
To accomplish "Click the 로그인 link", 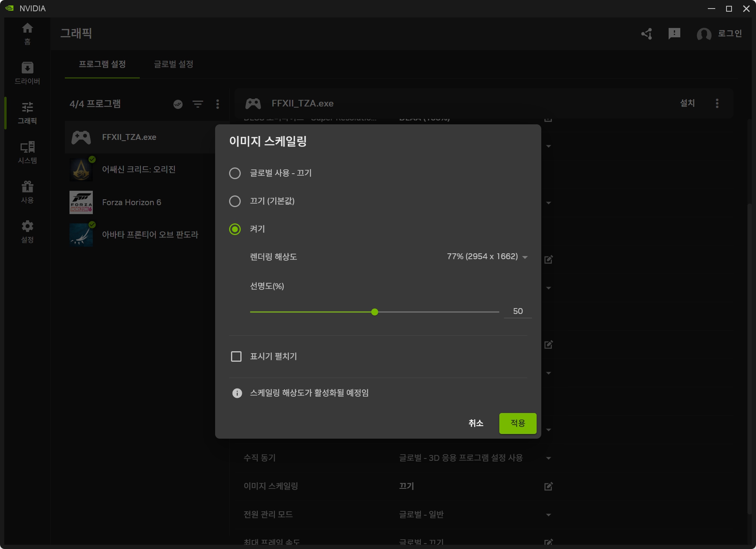I will [x=730, y=34].
